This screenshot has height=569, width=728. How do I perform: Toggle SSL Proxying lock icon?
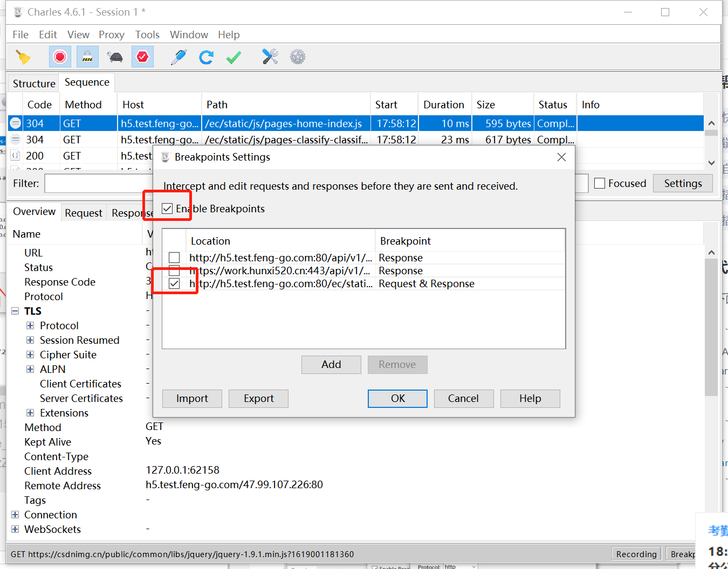[x=87, y=57]
